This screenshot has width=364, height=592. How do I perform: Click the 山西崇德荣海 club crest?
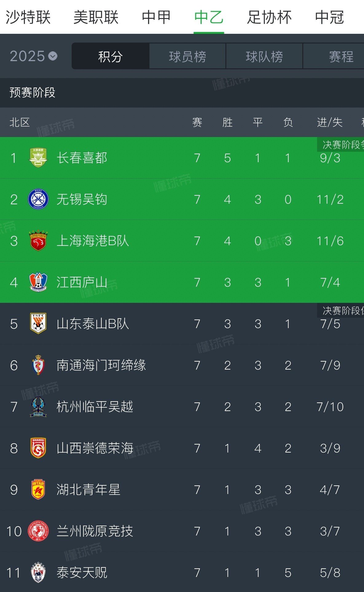[37, 448]
